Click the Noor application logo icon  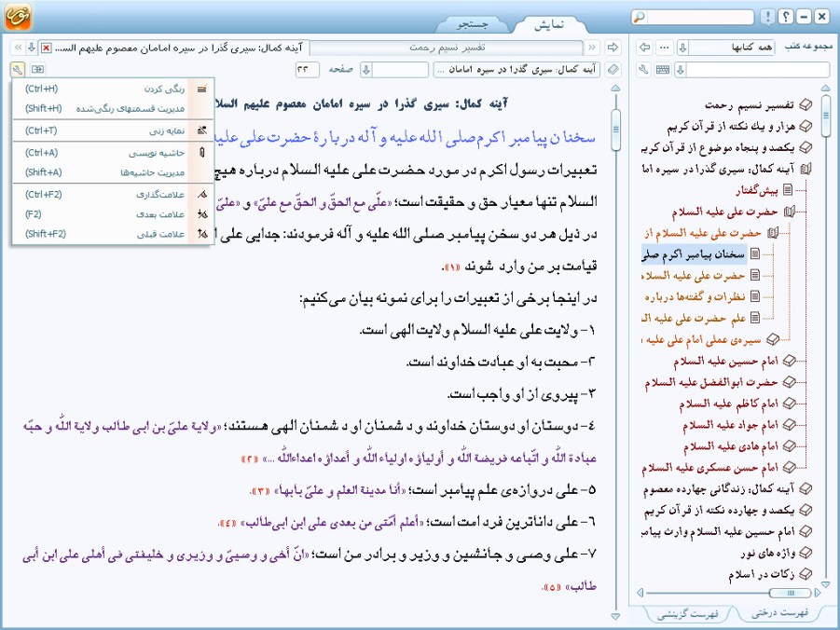(18, 16)
